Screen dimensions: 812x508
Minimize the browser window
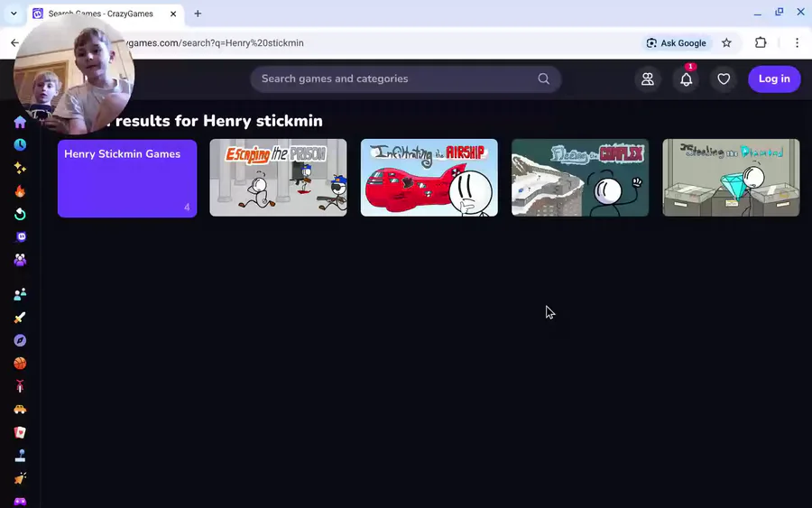click(x=758, y=13)
